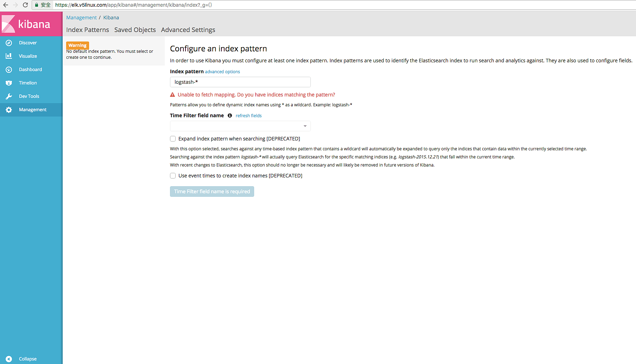Click the Management breadcrumb link
Viewport: 636px width, 364px height.
(x=81, y=18)
